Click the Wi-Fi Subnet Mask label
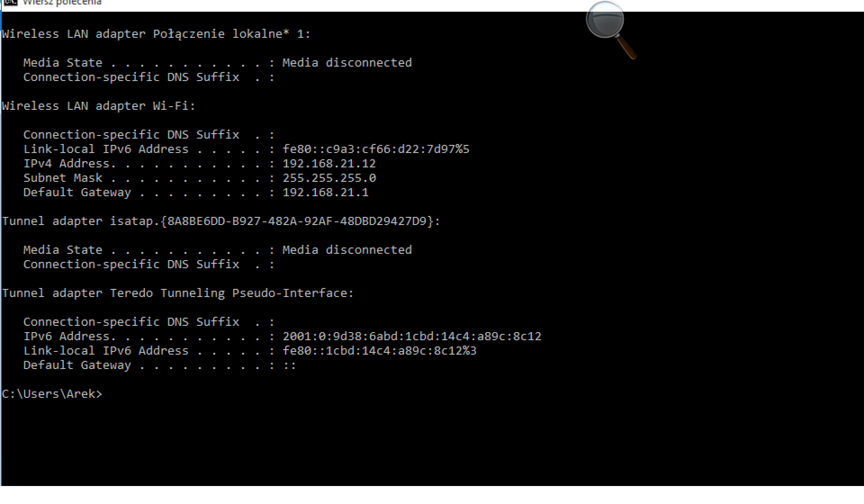Image resolution: width=864 pixels, height=504 pixels. click(x=63, y=178)
